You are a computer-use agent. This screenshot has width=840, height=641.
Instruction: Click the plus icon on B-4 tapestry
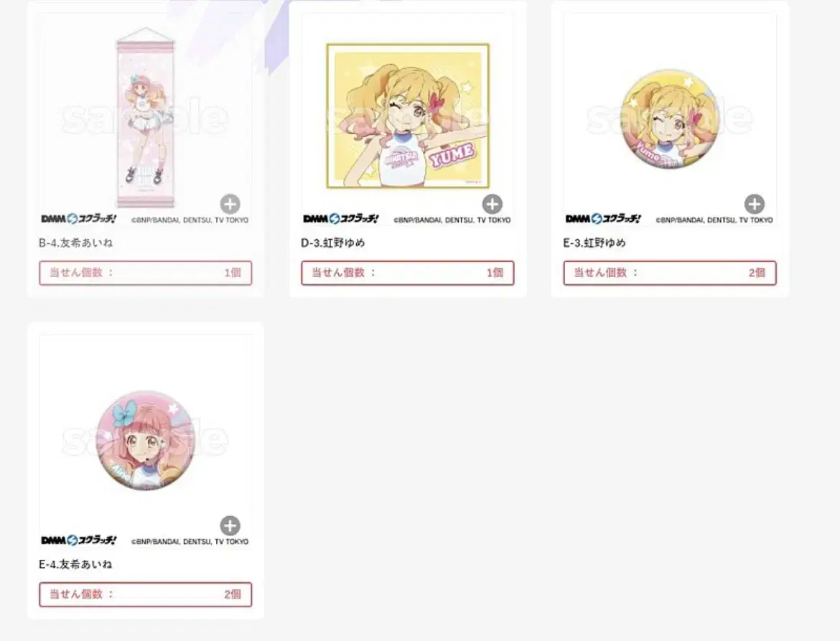[230, 204]
